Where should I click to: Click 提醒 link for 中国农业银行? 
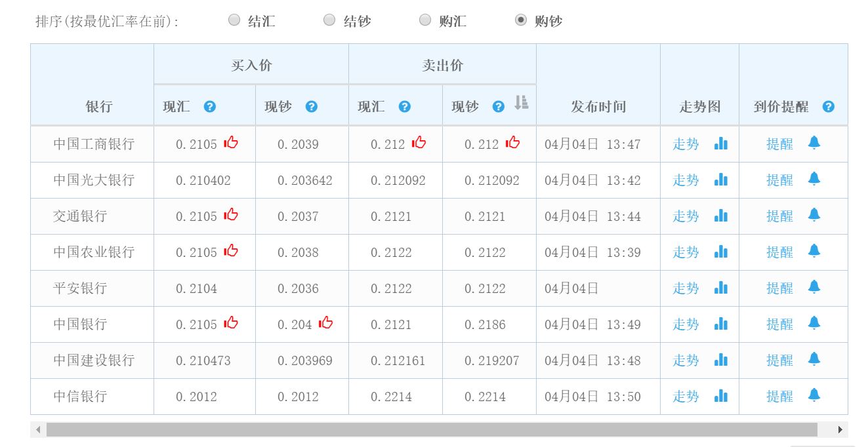pos(779,252)
